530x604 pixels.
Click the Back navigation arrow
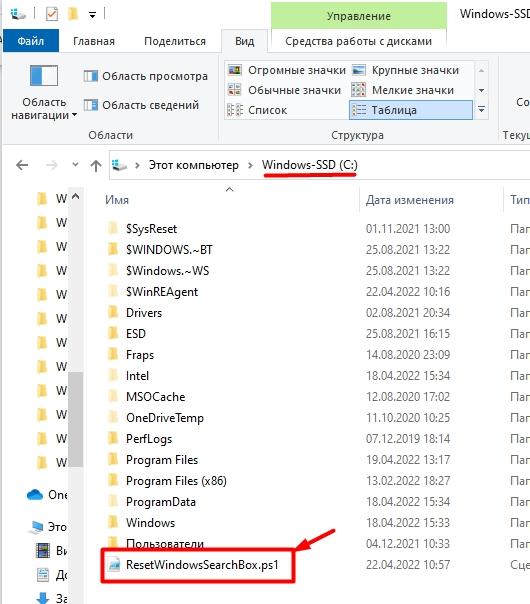22,165
